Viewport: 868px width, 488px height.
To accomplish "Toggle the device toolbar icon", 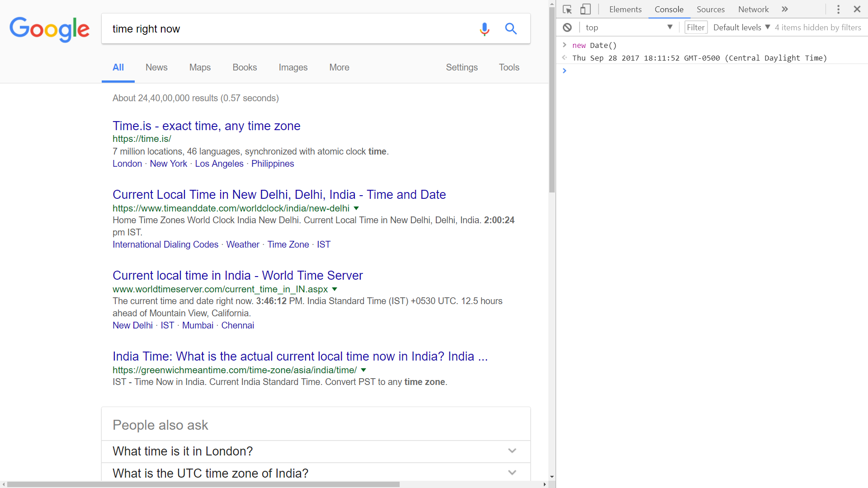I will pyautogui.click(x=585, y=9).
